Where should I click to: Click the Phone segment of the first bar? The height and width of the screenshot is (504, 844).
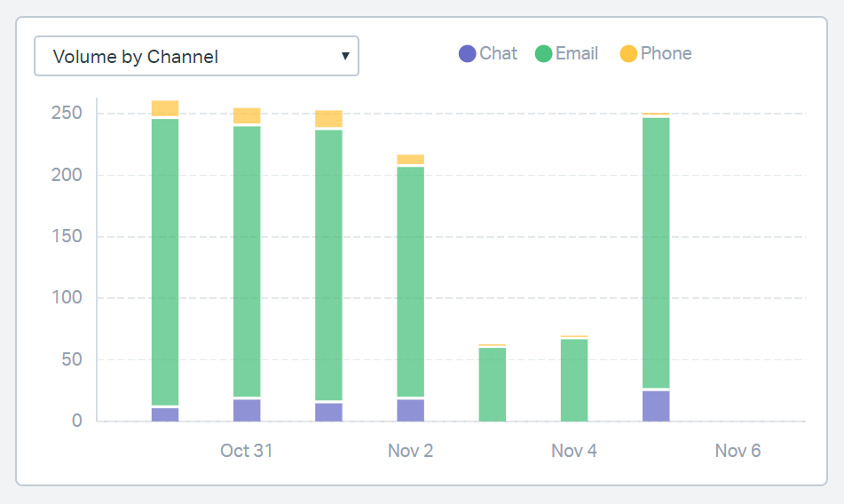(165, 108)
